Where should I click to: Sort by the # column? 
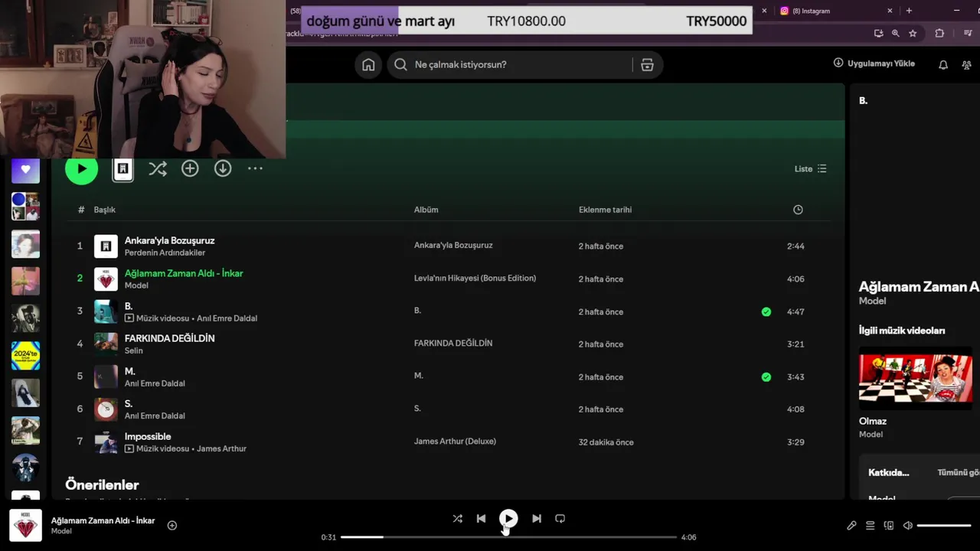click(81, 210)
